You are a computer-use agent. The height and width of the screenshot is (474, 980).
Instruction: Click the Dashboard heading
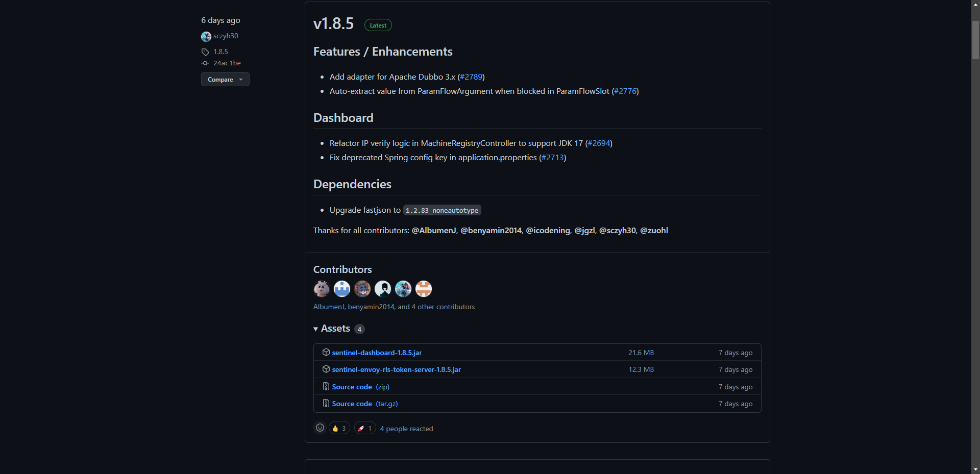click(x=344, y=118)
